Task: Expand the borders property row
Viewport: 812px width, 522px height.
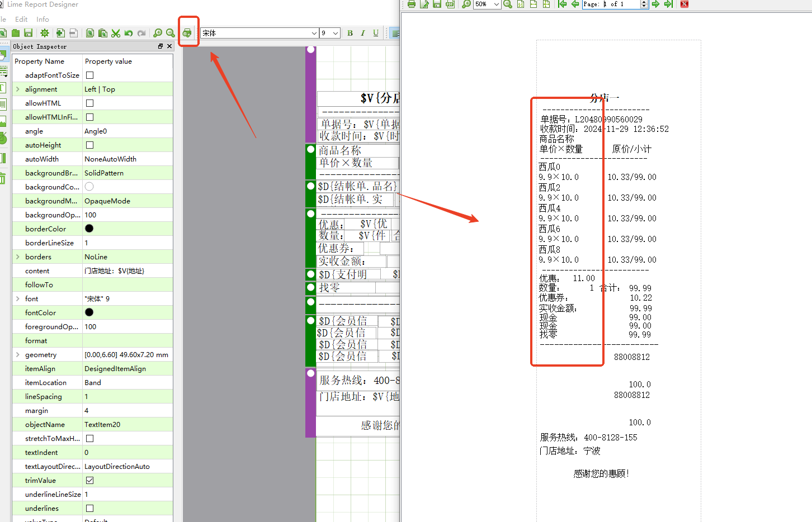Action: click(x=18, y=257)
